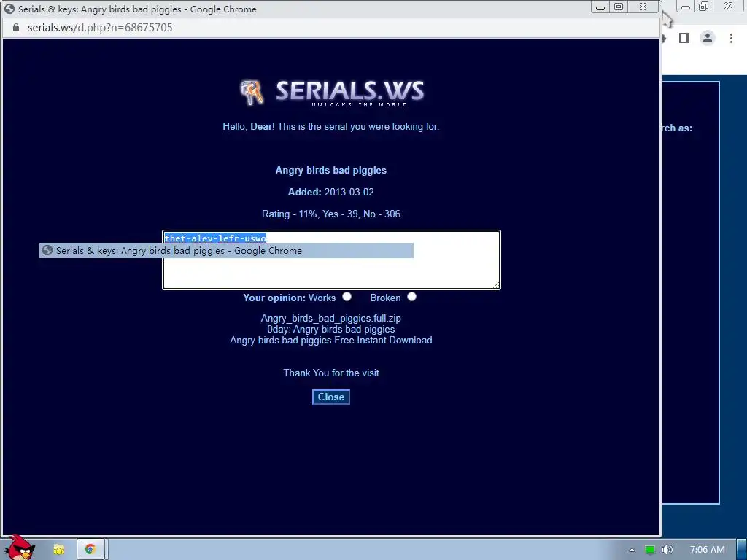Click the globe icon in the popup title bar
Screen dimensions: 747x560
(x=9, y=9)
